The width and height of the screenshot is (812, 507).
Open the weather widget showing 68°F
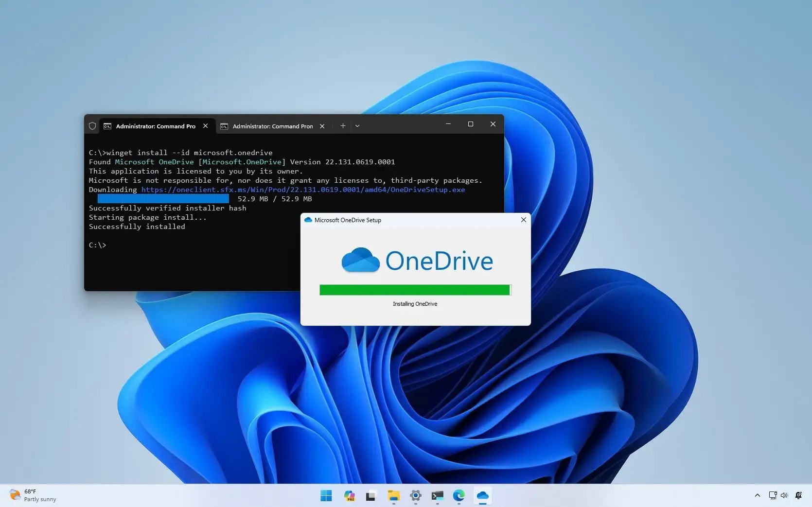(32, 495)
